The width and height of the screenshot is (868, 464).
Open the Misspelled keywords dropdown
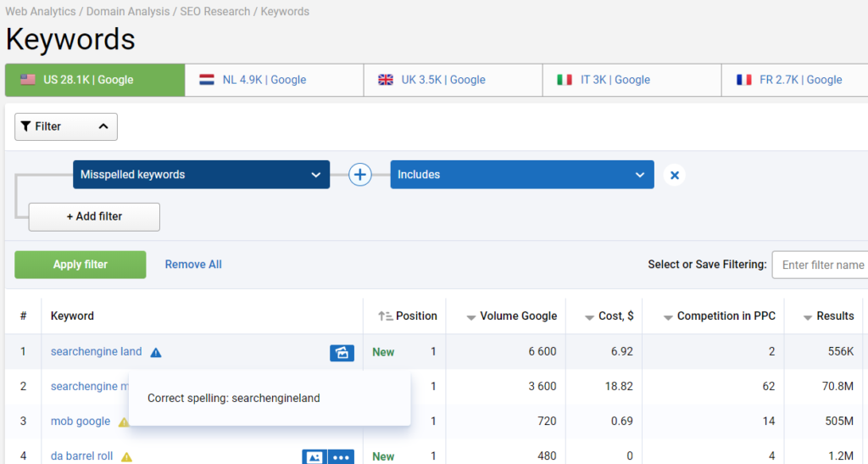pyautogui.click(x=202, y=175)
